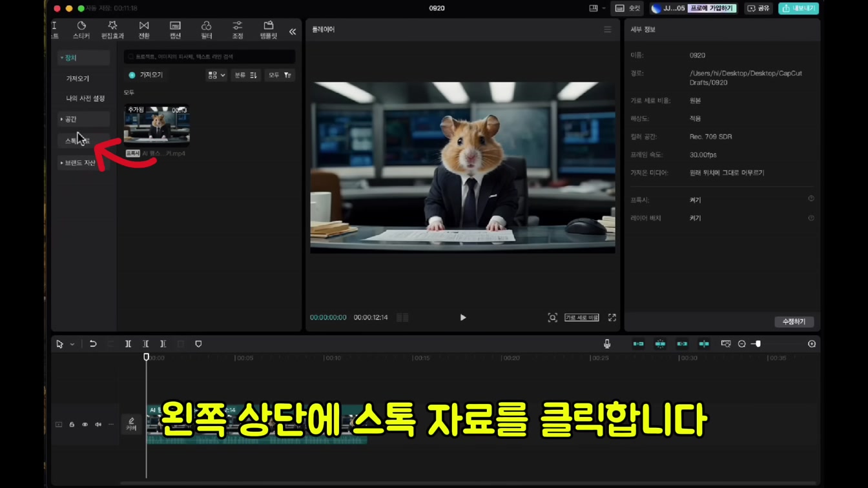Mute the main track audio
The height and width of the screenshot is (488, 868).
click(x=98, y=425)
